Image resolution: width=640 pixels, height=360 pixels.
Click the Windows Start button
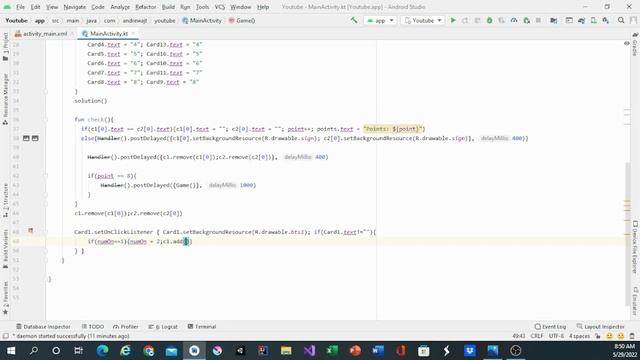pyautogui.click(x=11, y=351)
